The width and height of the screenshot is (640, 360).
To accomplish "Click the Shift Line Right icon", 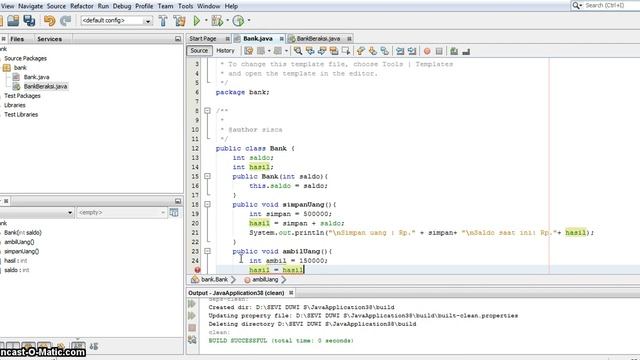I will pyautogui.click(x=412, y=51).
